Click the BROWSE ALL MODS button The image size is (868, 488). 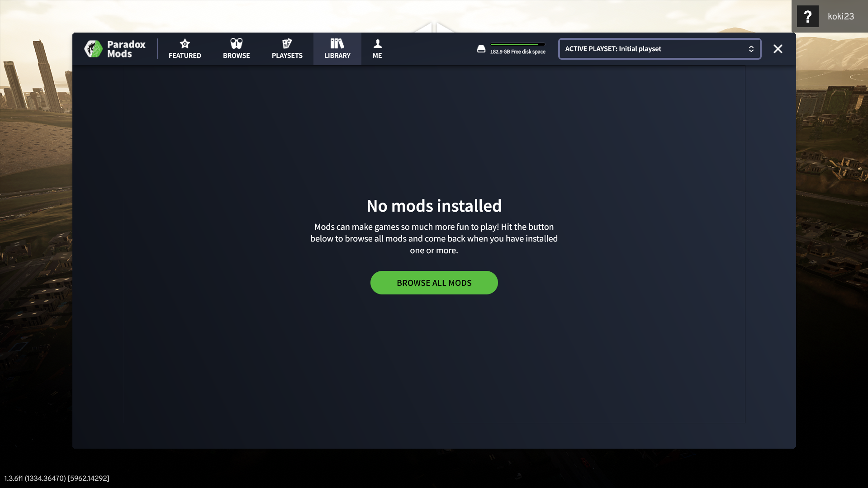pyautogui.click(x=434, y=283)
